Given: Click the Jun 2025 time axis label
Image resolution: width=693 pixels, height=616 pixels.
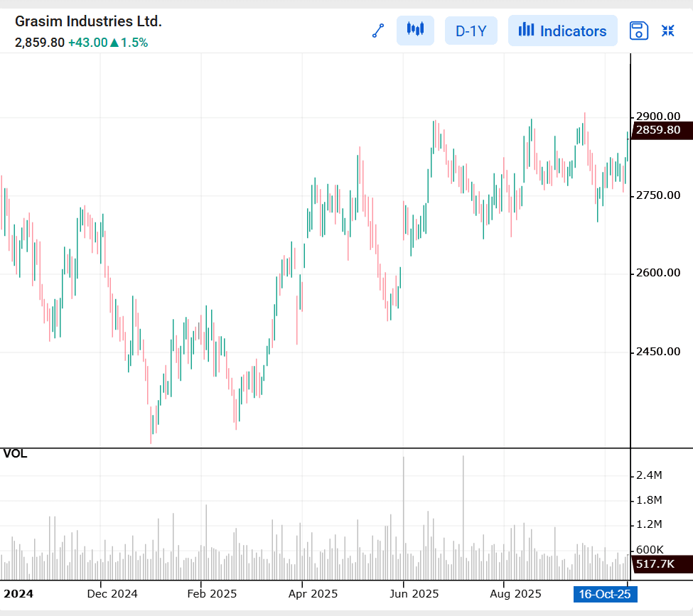Looking at the screenshot, I should 414,594.
